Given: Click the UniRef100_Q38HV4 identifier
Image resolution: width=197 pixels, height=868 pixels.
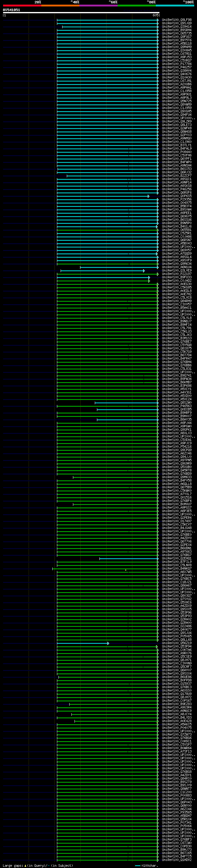Looking at the screenshot, I should [176, 71].
